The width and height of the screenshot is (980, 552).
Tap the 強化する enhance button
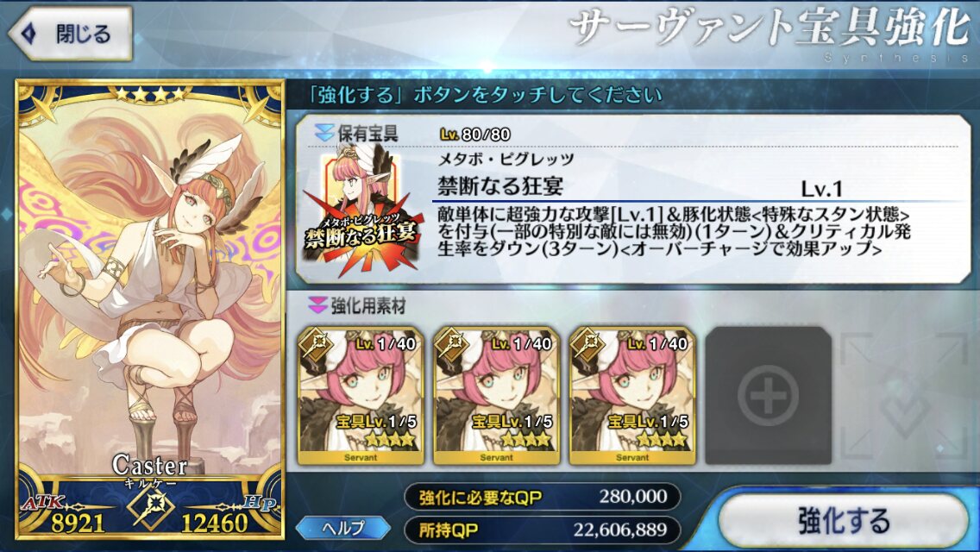point(844,520)
